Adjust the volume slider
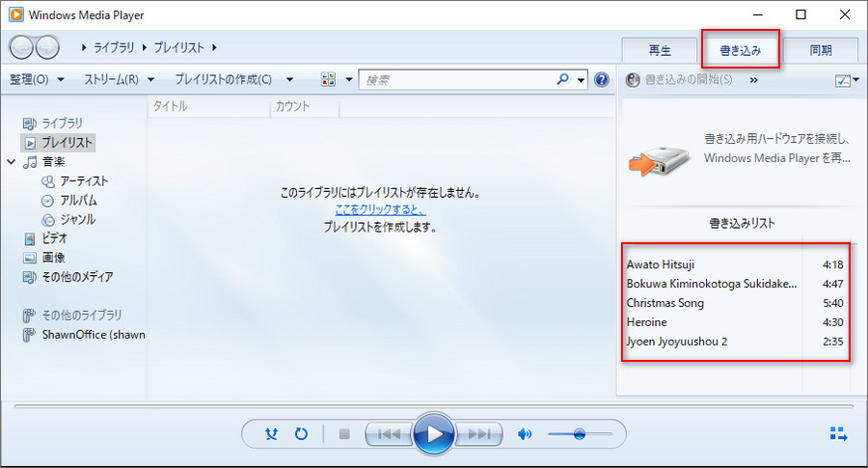 [580, 434]
